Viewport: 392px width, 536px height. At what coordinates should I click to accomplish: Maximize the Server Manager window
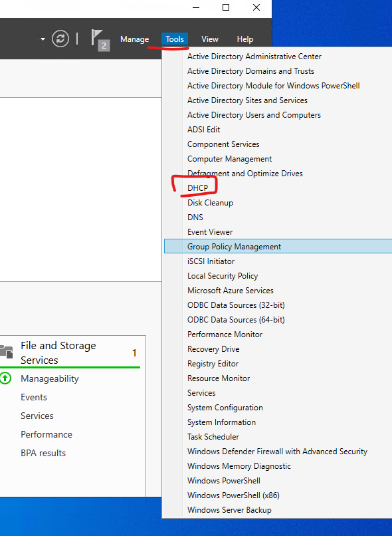[226, 7]
